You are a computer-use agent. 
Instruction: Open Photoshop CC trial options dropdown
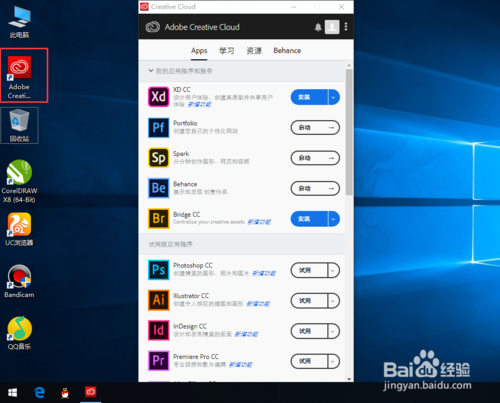coord(334,270)
